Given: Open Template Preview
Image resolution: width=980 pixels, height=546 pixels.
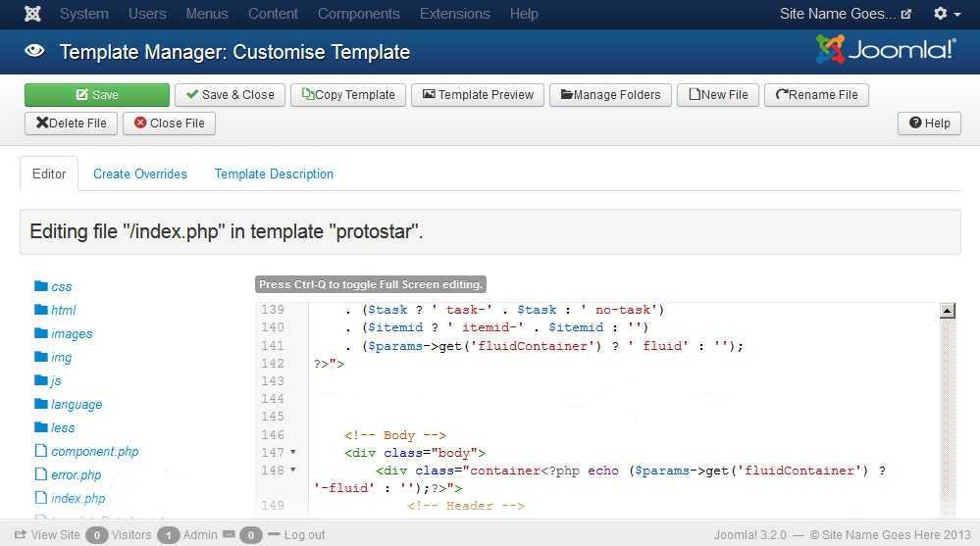Looking at the screenshot, I should pyautogui.click(x=478, y=95).
